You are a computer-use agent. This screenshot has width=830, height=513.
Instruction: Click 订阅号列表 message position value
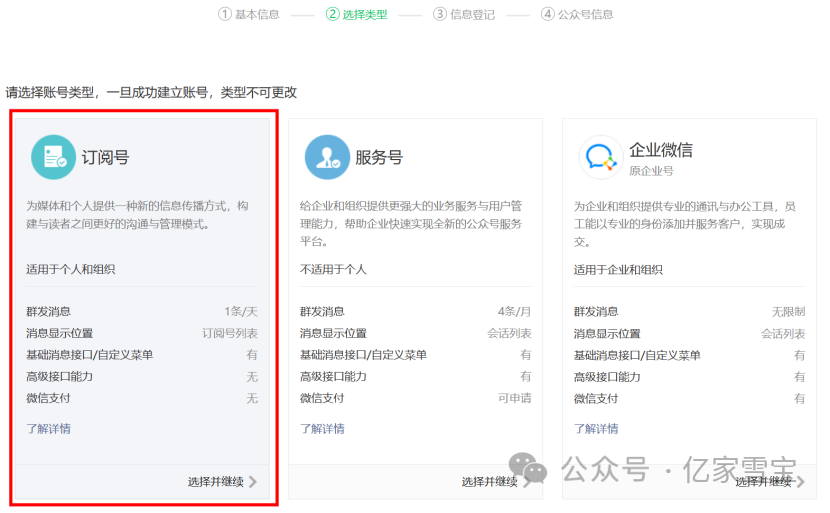click(230, 334)
